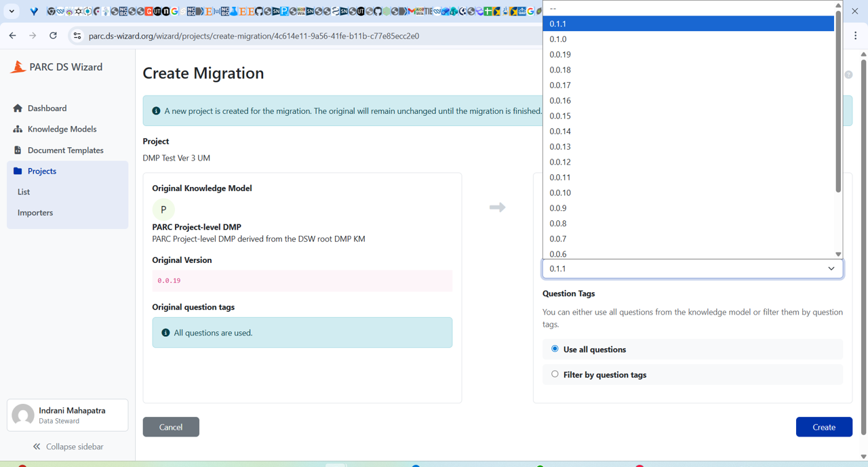Click the browser back arrow
Screen dimensions: 868x467
[13, 36]
